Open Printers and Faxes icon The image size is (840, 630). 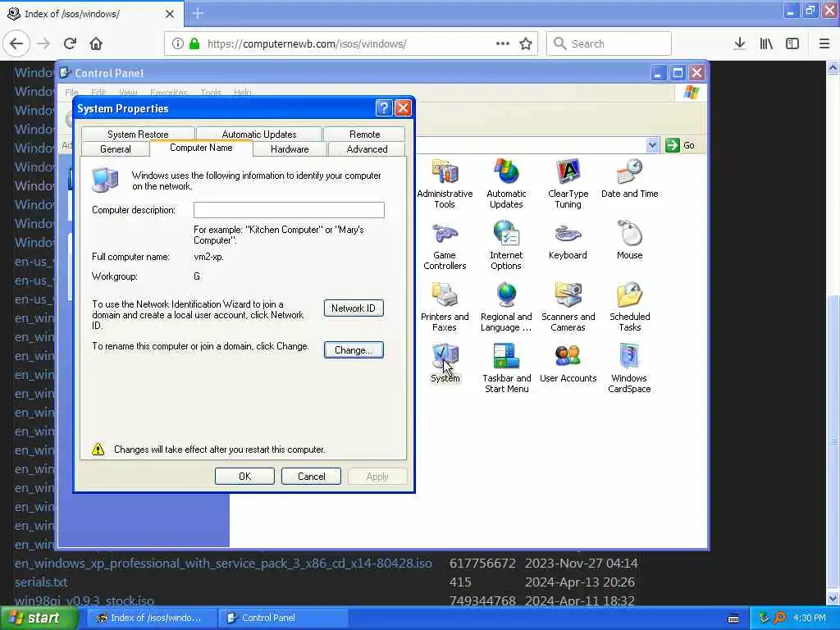[x=445, y=307]
